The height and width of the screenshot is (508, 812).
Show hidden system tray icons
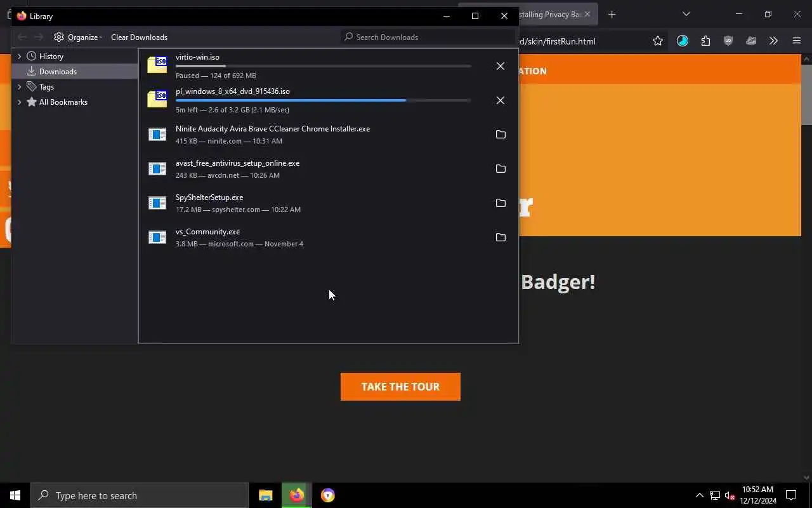click(699, 495)
